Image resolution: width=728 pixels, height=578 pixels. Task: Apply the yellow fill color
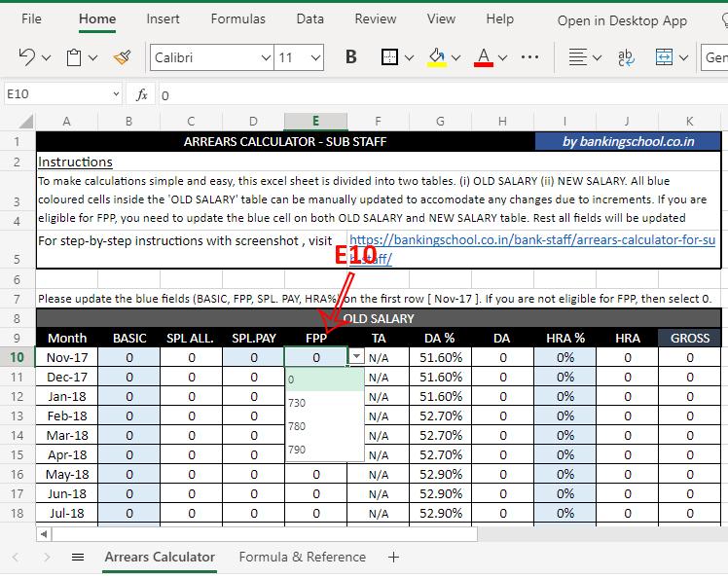(x=437, y=57)
